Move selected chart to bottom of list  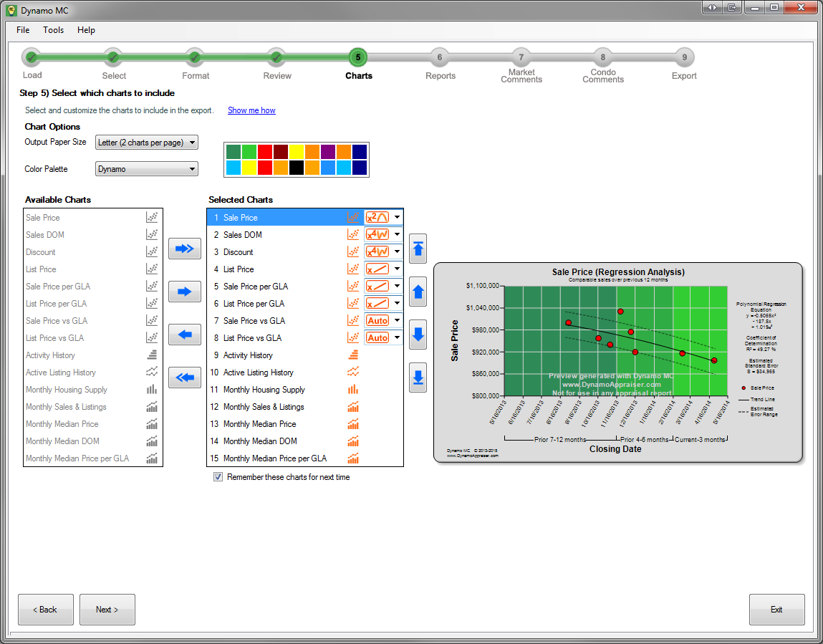coord(418,378)
